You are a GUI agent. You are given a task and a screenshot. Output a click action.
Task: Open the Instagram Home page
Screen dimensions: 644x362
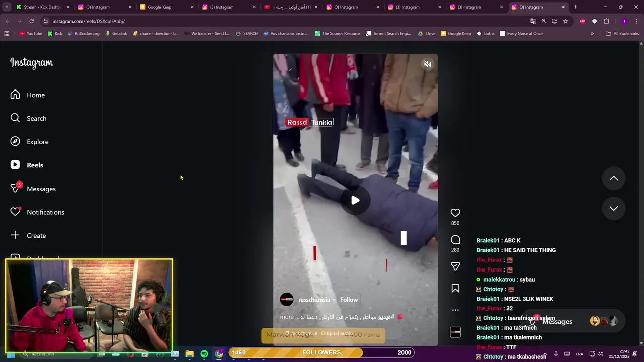coord(28,95)
